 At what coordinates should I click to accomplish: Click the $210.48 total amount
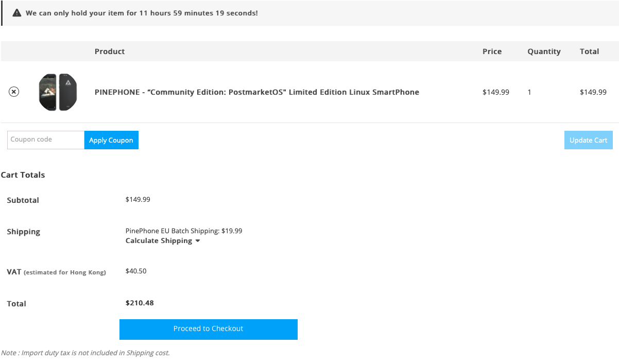(140, 303)
